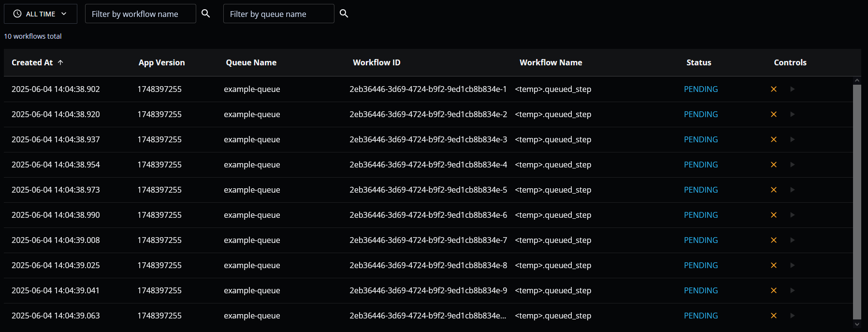Sort by the Status column header

click(698, 62)
